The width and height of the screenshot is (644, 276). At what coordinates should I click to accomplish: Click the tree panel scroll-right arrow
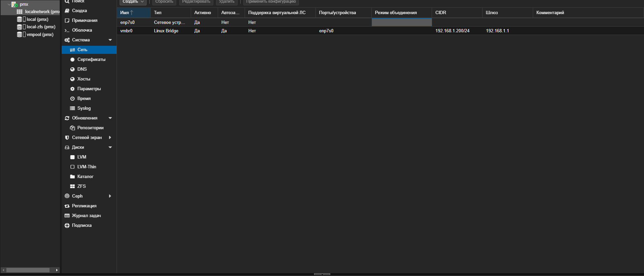(x=57, y=270)
